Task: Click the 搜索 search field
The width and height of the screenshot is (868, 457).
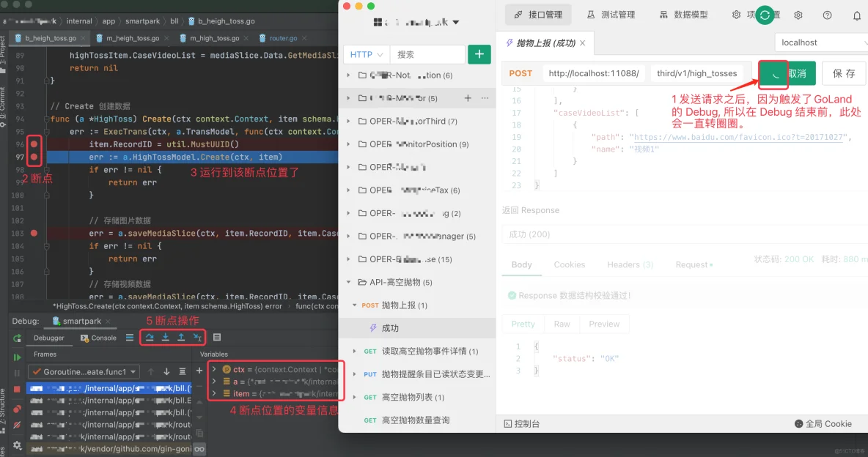Action: pos(427,54)
